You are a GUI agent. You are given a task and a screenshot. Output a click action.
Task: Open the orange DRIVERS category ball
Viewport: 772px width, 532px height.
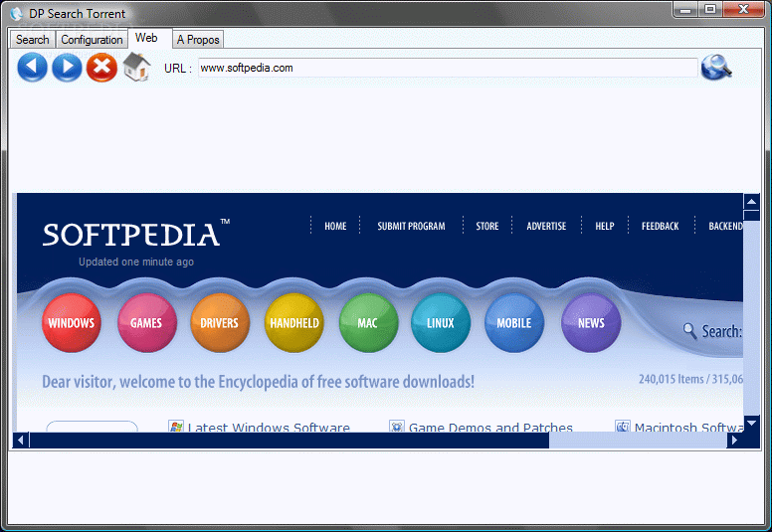click(x=220, y=323)
